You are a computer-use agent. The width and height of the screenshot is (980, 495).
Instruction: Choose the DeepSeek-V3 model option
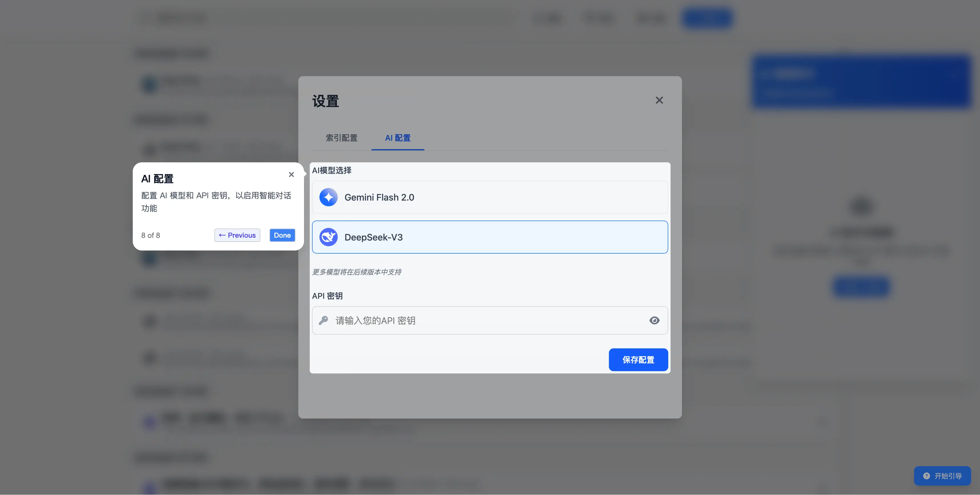[x=490, y=237]
